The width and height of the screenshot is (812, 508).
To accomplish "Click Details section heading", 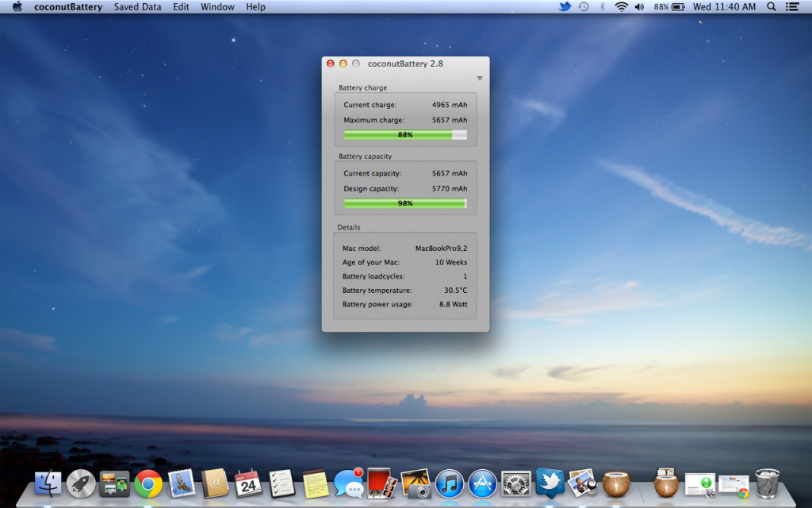I will pos(349,227).
